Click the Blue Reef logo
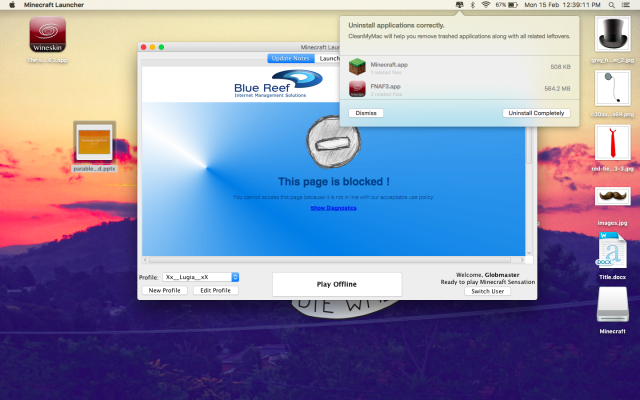 (x=278, y=84)
